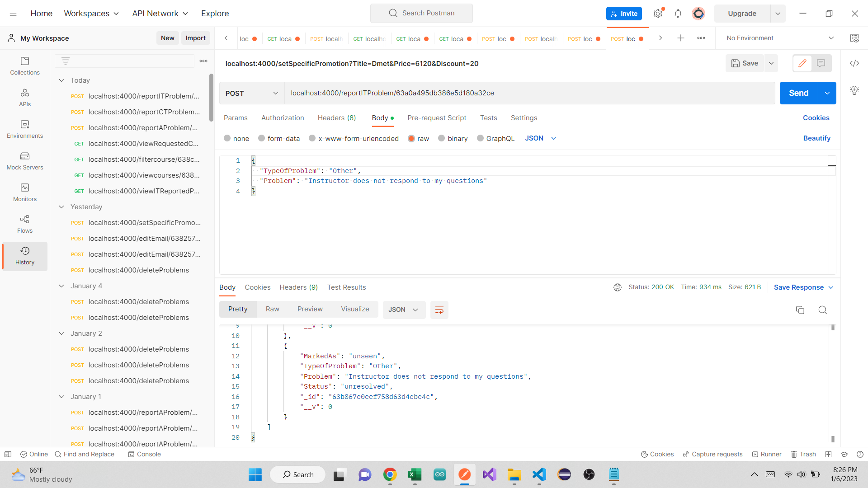
Task: Open the Collections sidebar panel
Action: [25, 66]
